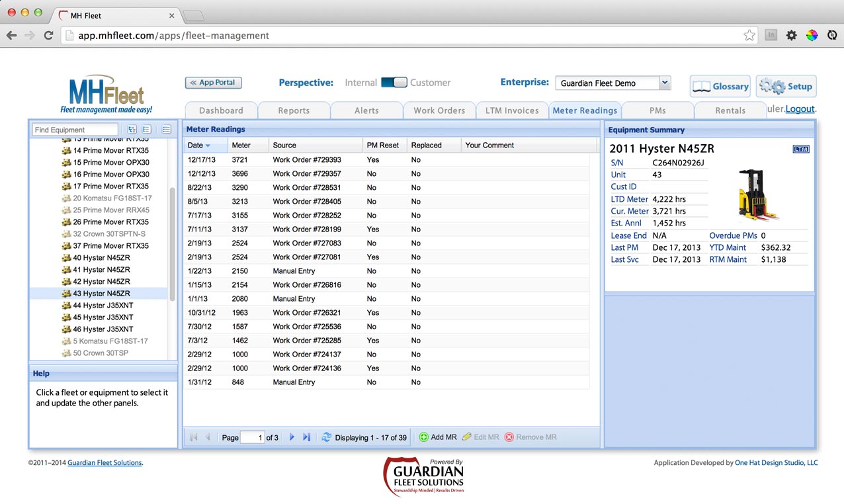Select 50 Crown 30TSP in equipment tree

point(98,353)
